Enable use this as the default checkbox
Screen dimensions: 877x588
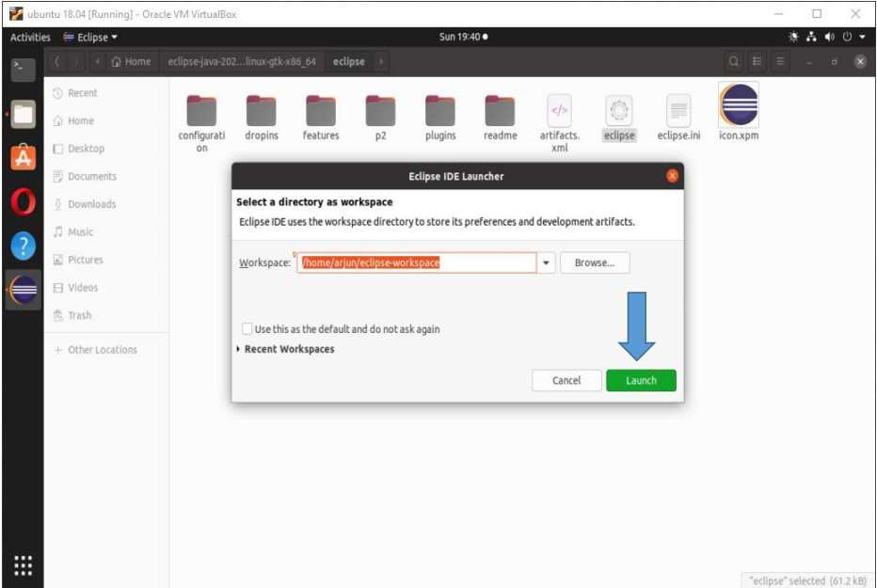coord(247,328)
